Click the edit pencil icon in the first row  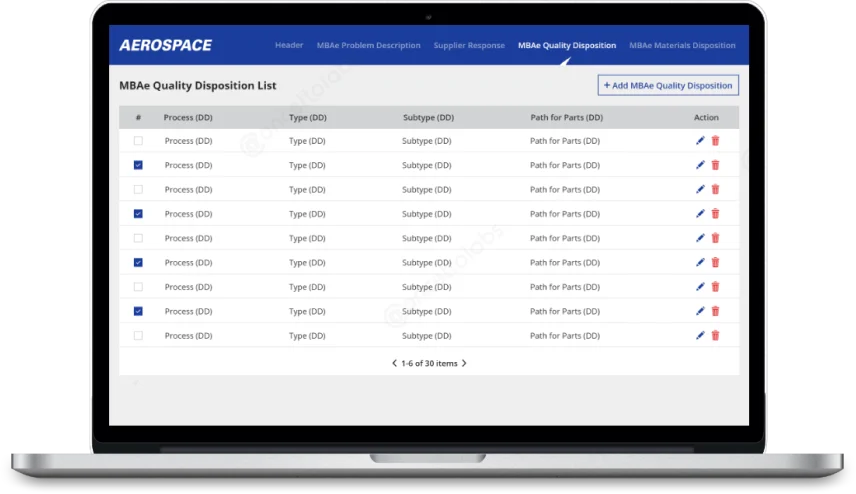700,141
